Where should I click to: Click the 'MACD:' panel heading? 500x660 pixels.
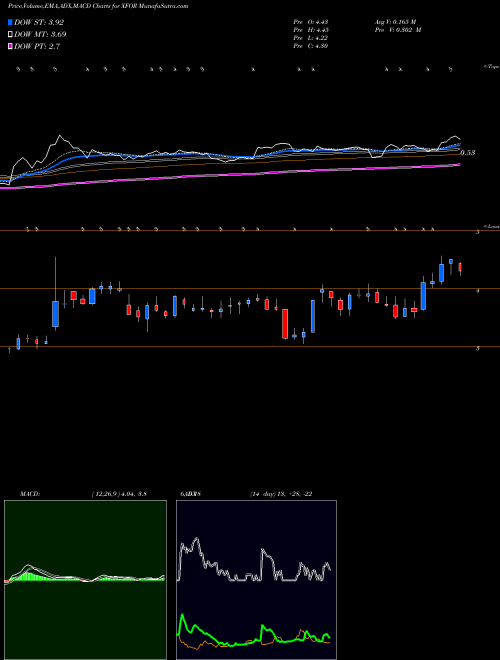(x=29, y=494)
